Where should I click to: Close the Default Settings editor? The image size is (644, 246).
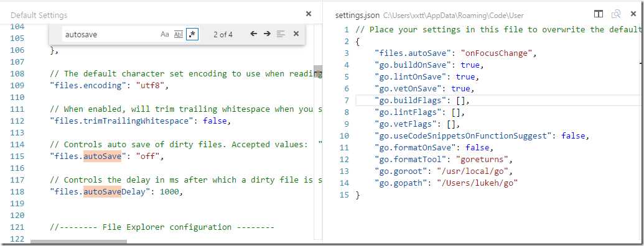point(309,14)
